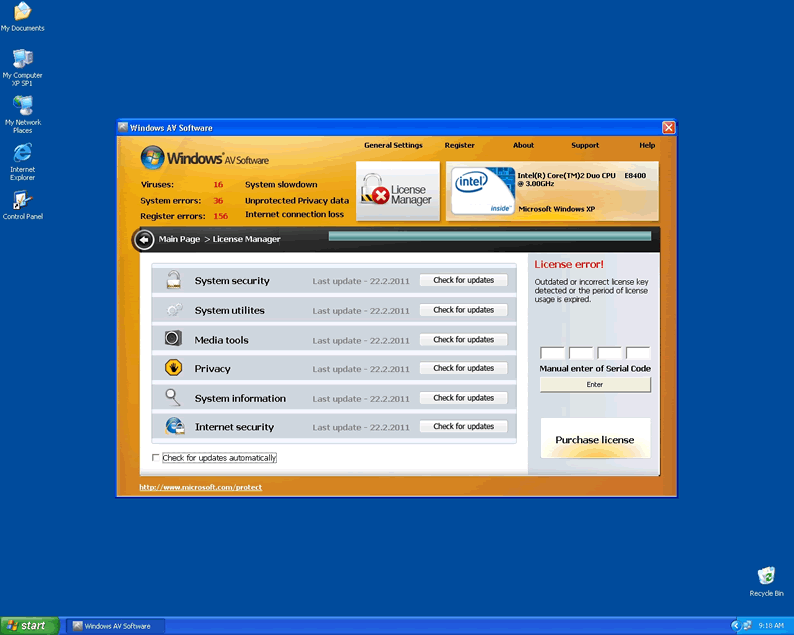Image resolution: width=794 pixels, height=635 pixels.
Task: Click the Media tools icon
Action: 173,339
